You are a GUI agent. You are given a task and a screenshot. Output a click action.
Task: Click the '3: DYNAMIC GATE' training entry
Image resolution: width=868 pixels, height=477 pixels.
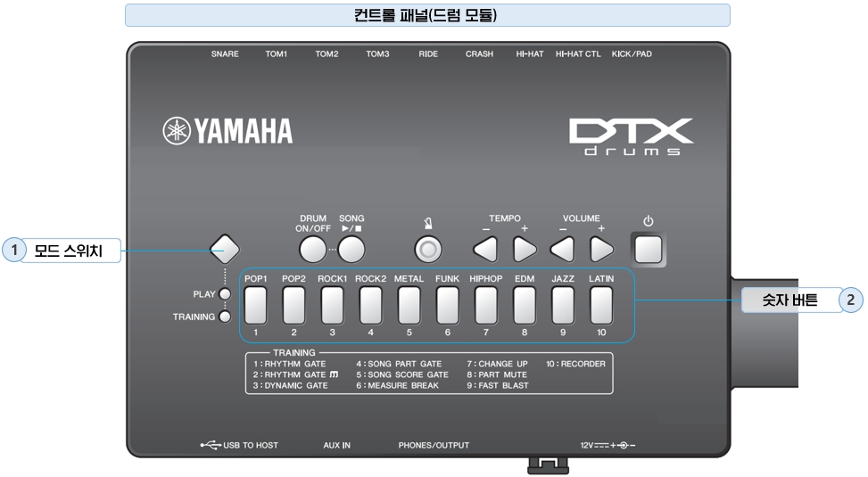[291, 385]
